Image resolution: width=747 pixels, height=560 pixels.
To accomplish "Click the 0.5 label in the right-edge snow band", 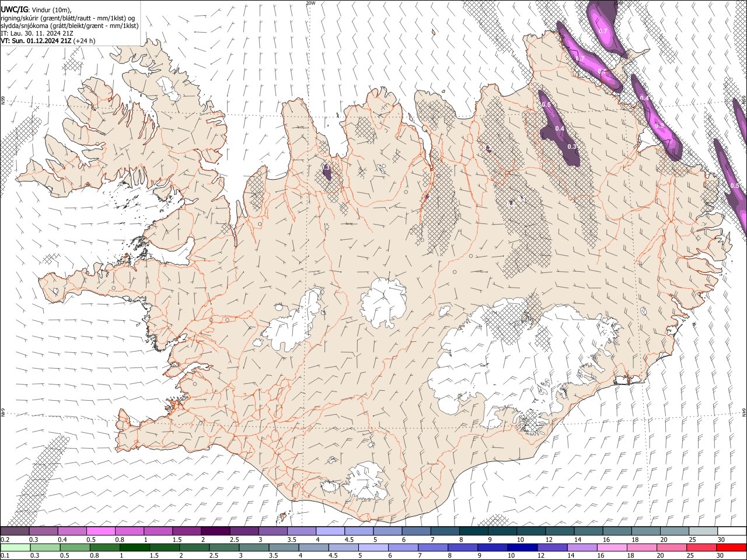I will point(735,185).
